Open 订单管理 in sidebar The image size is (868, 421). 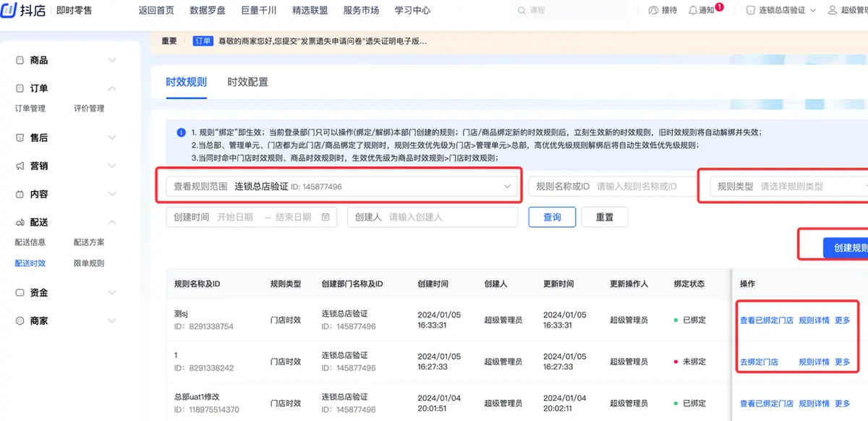[30, 109]
